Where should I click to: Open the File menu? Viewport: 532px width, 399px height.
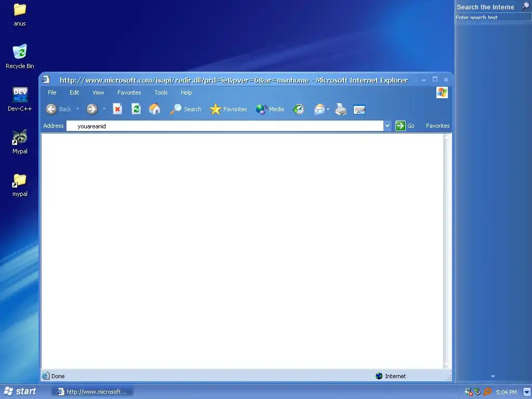52,92
